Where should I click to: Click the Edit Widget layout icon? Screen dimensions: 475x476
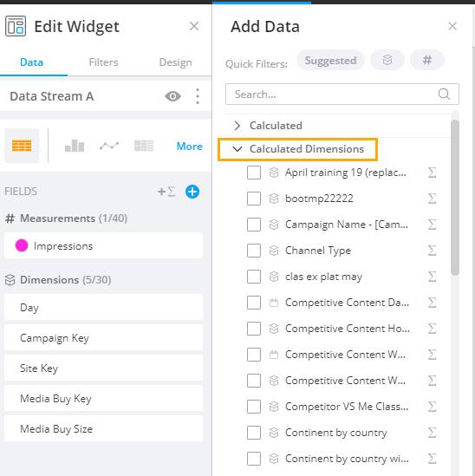[x=16, y=26]
